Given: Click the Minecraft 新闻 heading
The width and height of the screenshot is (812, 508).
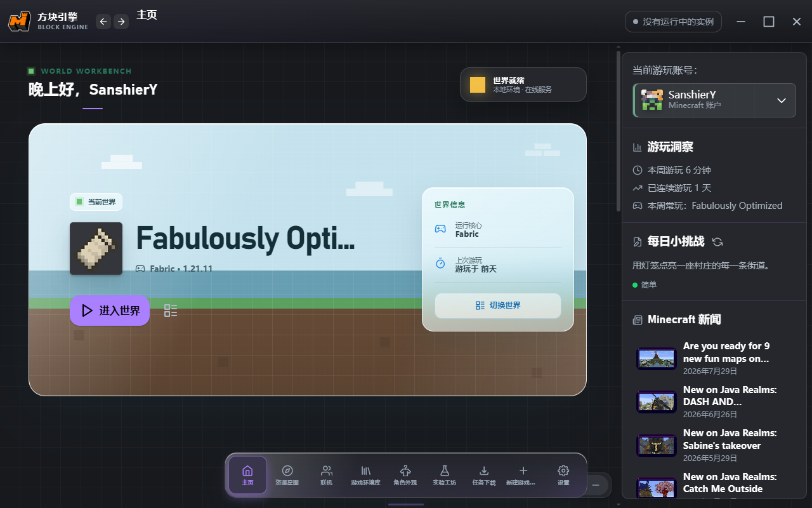Looking at the screenshot, I should tap(684, 320).
